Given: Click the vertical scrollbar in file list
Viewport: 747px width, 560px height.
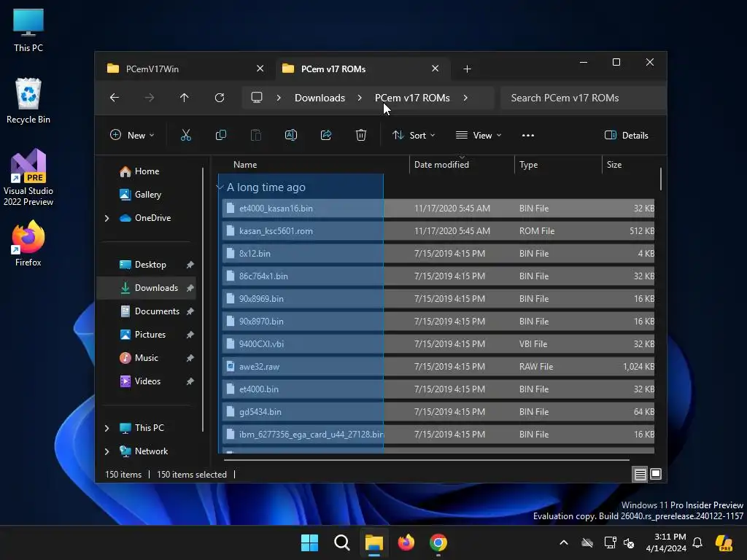Looking at the screenshot, I should (661, 179).
